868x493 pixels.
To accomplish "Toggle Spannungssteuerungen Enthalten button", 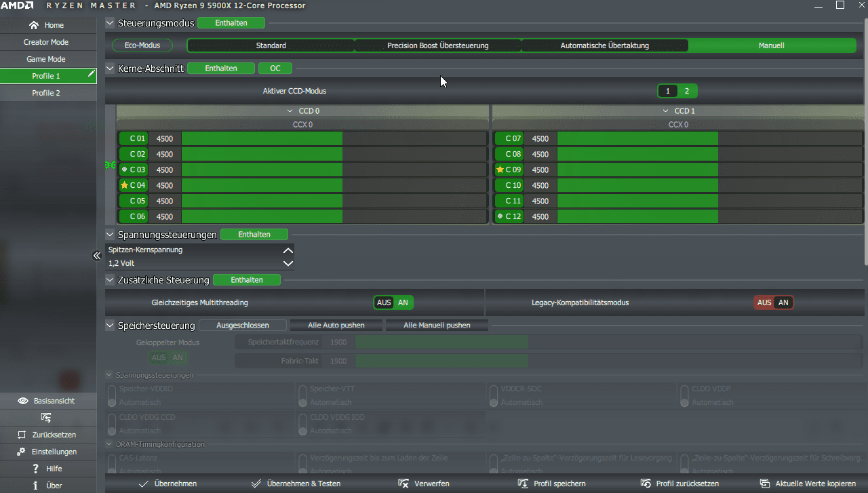I will (x=254, y=235).
